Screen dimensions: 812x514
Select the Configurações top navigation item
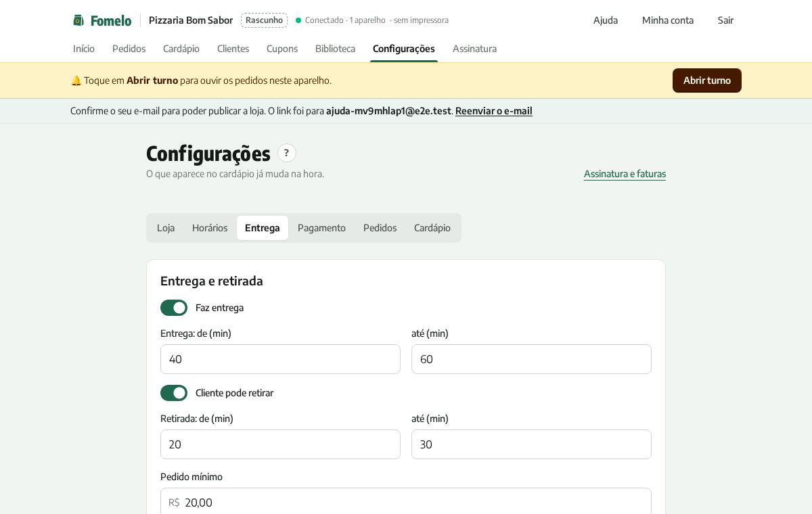pos(404,49)
